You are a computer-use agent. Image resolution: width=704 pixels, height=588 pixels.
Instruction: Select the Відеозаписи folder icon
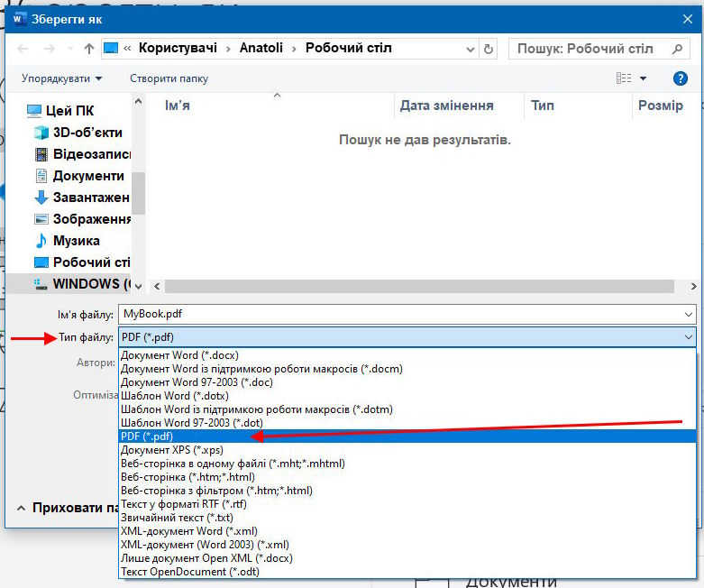[41, 154]
